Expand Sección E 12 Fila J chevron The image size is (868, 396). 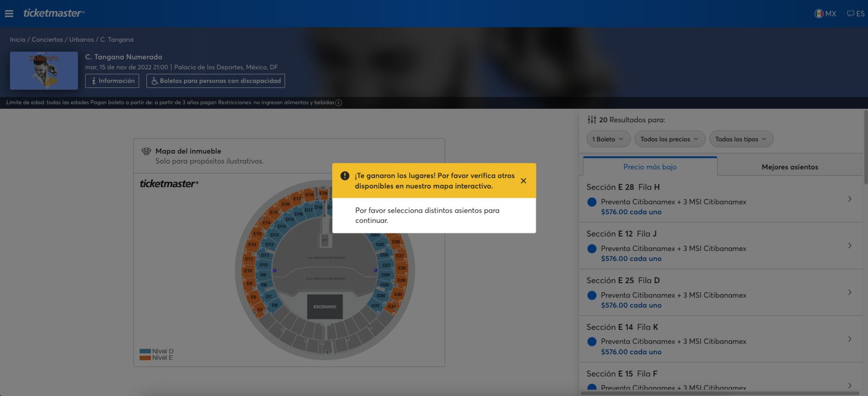pos(849,246)
